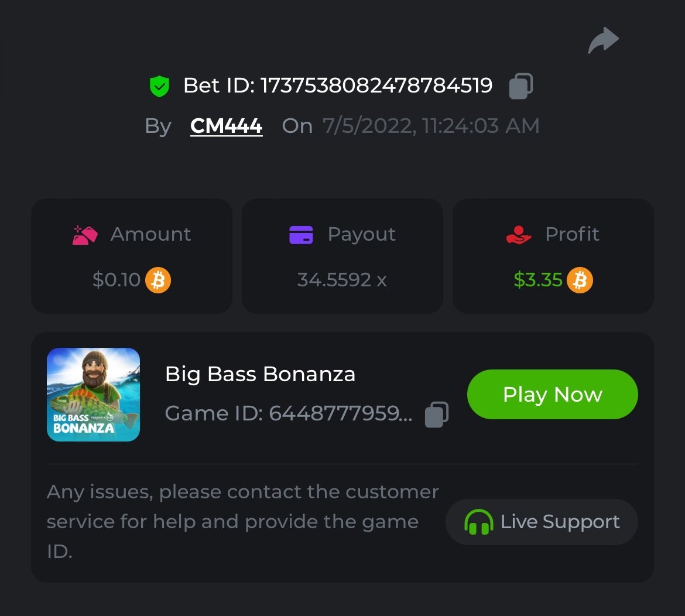Image resolution: width=685 pixels, height=616 pixels.
Task: Copy the Bet ID
Action: coord(520,86)
